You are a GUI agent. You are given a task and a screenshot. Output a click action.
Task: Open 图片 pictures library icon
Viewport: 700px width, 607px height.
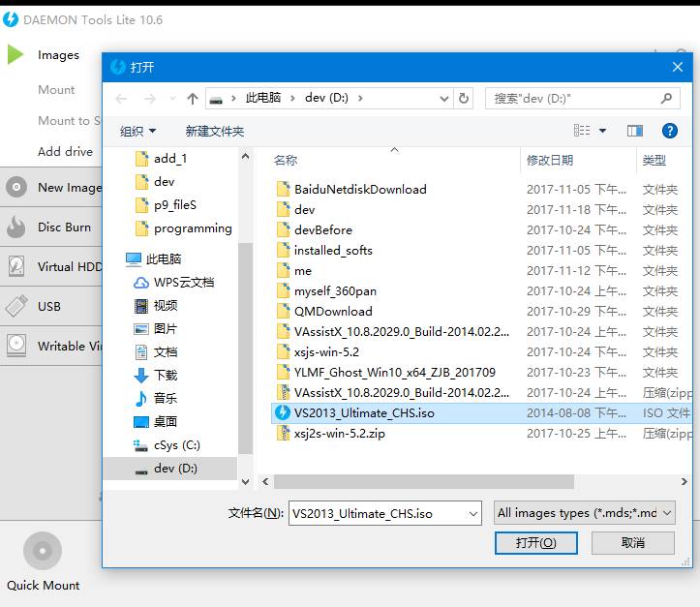click(x=141, y=329)
